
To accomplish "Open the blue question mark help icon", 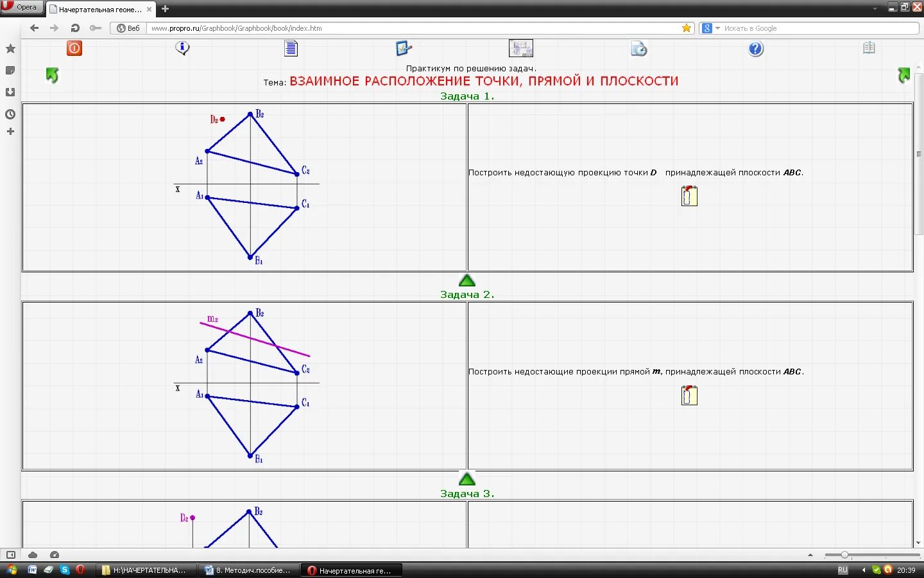I will [756, 49].
